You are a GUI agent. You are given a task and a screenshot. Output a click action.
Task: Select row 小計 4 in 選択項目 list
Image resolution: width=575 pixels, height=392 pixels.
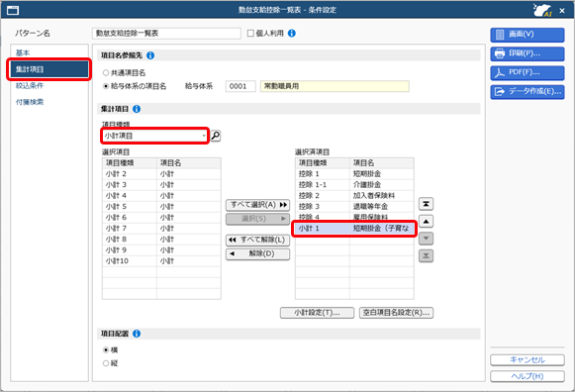click(x=161, y=196)
